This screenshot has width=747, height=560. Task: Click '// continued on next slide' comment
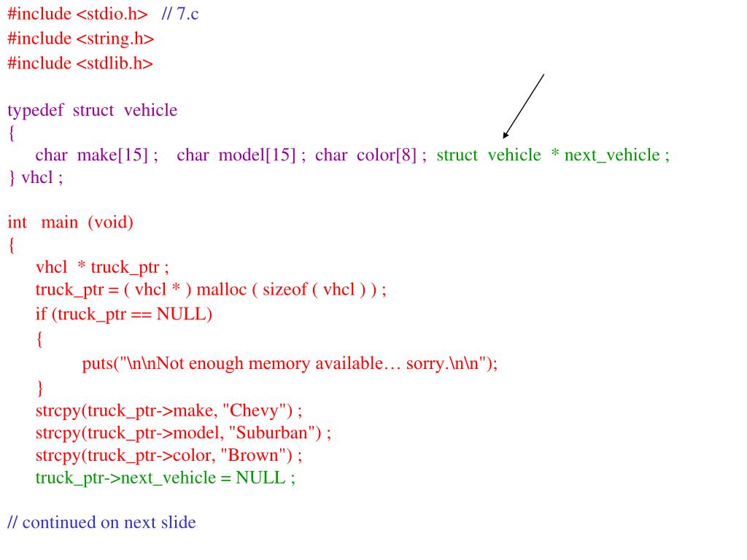tap(101, 522)
